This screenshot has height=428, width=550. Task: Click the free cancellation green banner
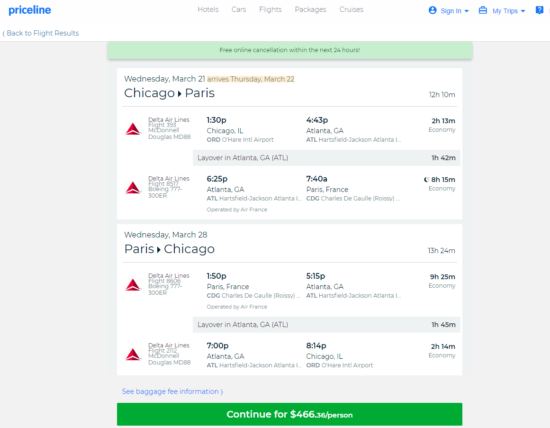[290, 50]
